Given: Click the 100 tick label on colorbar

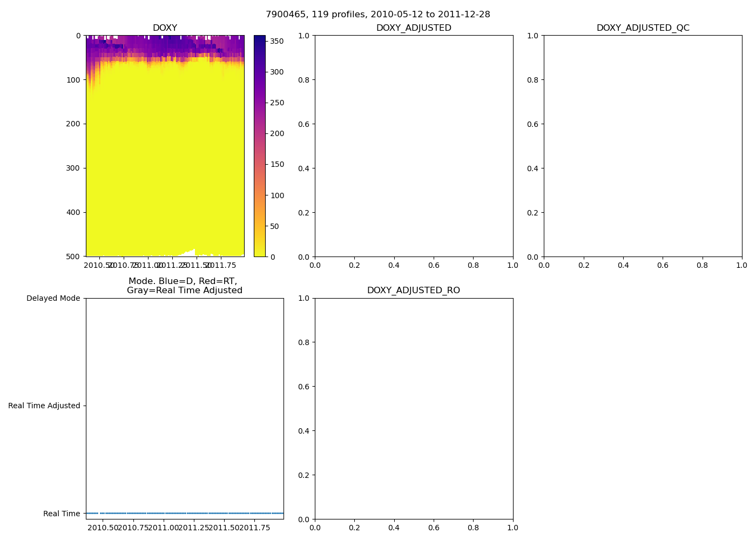Looking at the screenshot, I should click(x=276, y=195).
